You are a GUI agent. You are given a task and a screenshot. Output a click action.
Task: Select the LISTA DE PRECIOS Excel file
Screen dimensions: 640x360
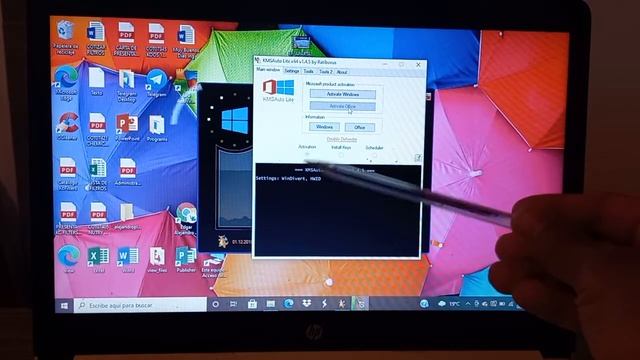click(98, 174)
